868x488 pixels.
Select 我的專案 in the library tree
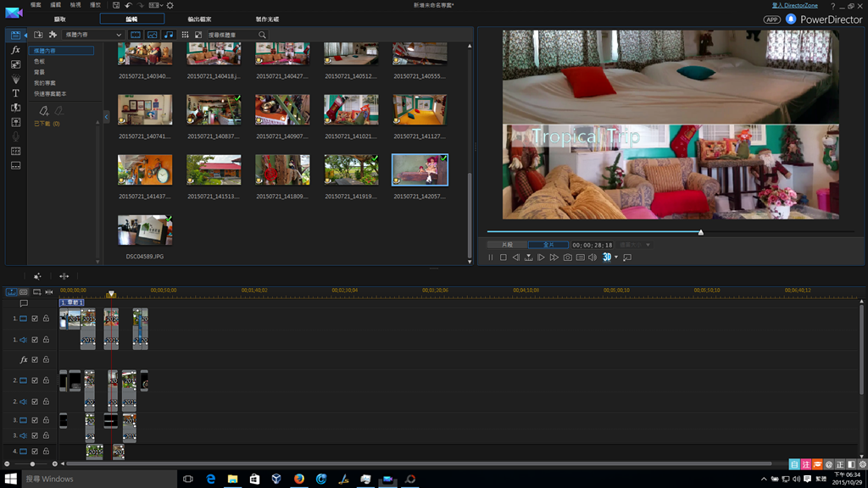45,83
